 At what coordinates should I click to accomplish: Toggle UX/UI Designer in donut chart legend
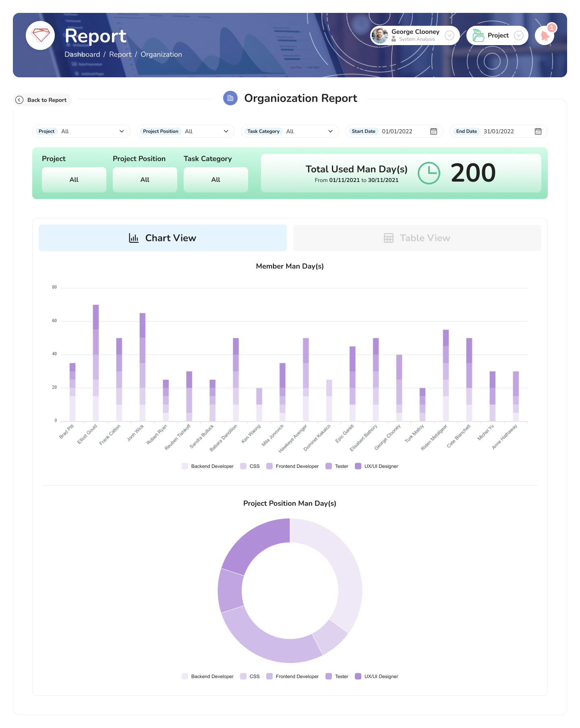tap(377, 676)
